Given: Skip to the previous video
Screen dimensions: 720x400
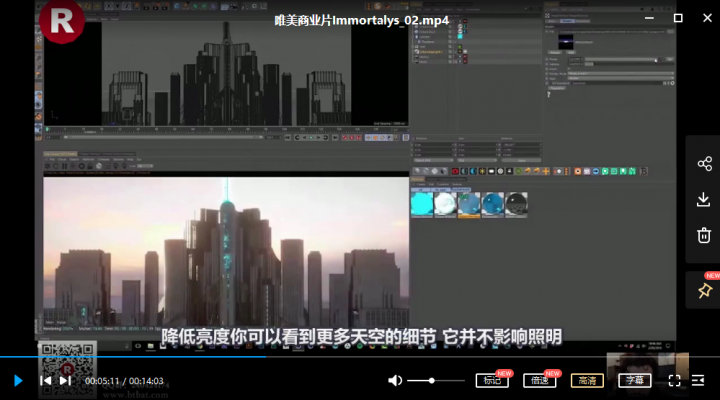Looking at the screenshot, I should click(45, 381).
